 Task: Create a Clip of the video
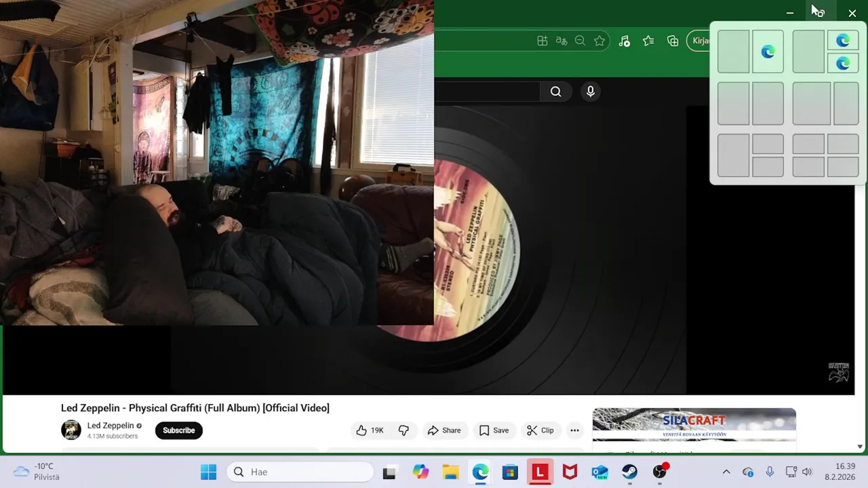click(540, 430)
